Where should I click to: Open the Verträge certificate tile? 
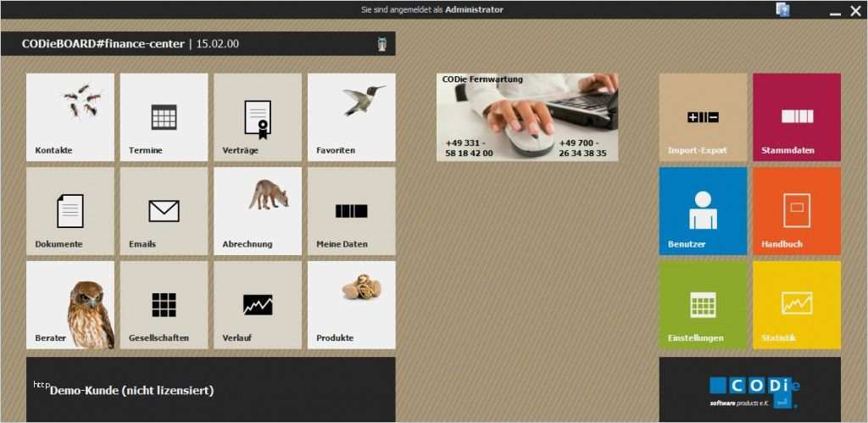point(258,117)
